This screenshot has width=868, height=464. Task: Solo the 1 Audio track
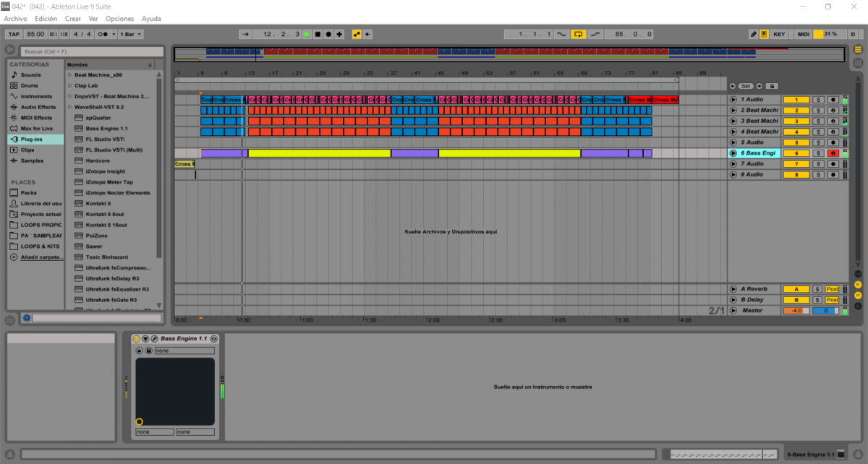(818, 100)
